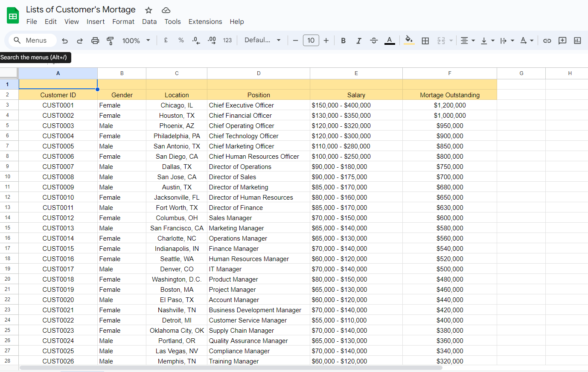Open the zoom level dropdown

point(136,41)
